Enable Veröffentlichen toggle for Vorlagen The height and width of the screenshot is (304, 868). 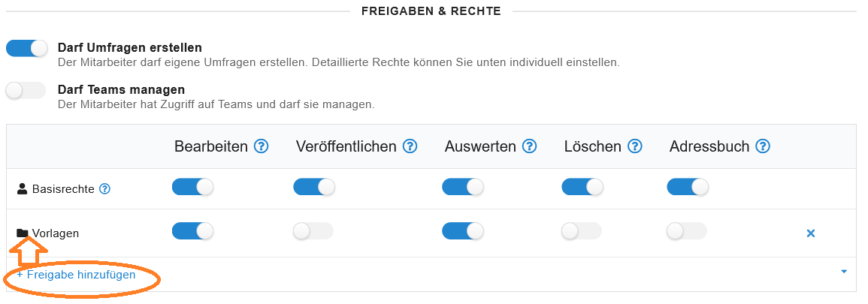[313, 231]
